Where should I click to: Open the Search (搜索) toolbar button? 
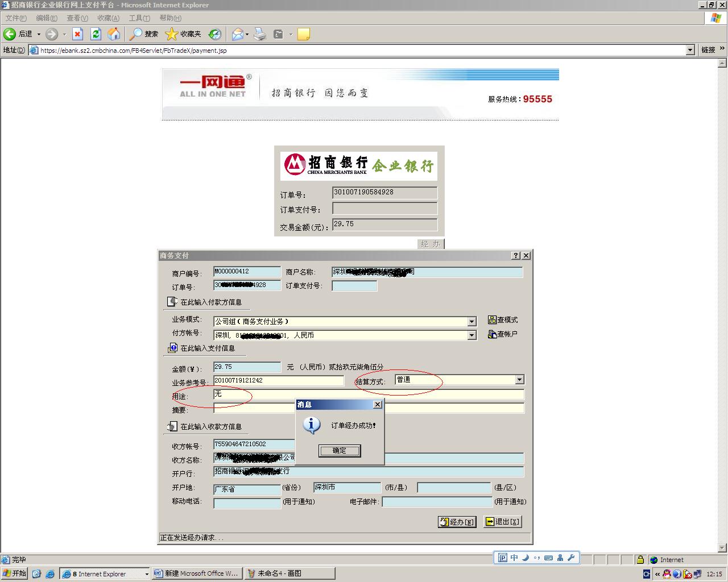[144, 34]
